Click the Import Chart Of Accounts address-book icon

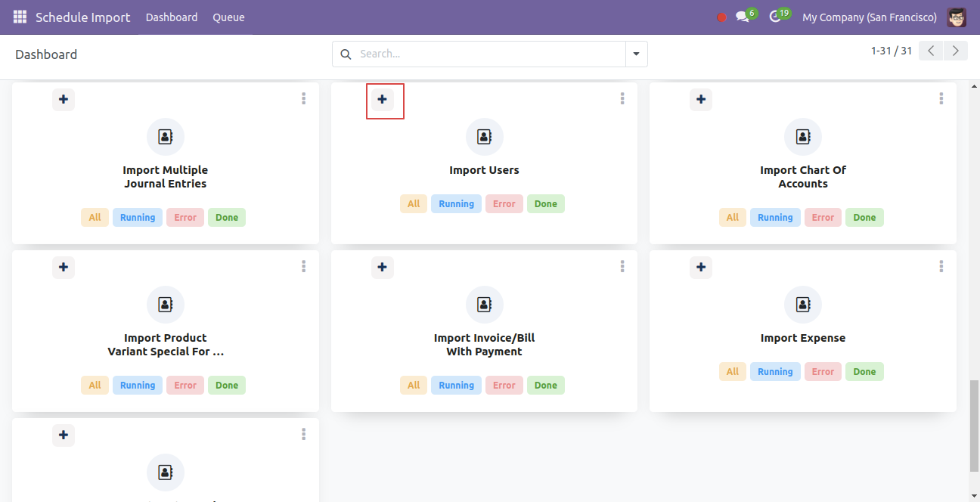pyautogui.click(x=803, y=137)
